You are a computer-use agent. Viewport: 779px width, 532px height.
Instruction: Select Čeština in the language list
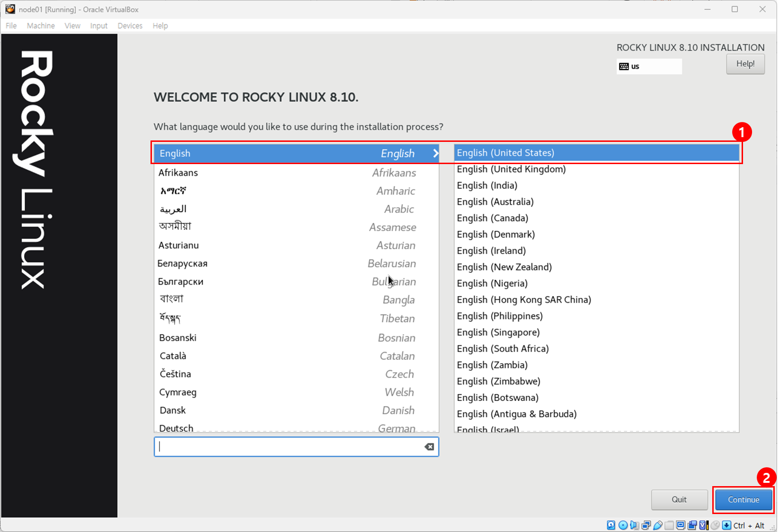tap(297, 374)
